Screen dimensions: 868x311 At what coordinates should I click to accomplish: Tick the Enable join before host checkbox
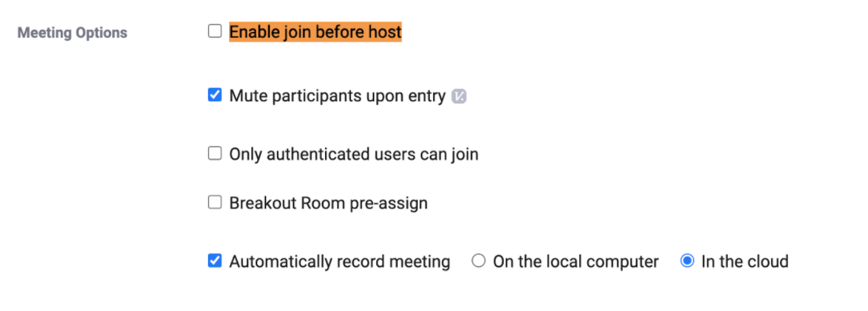(x=215, y=31)
